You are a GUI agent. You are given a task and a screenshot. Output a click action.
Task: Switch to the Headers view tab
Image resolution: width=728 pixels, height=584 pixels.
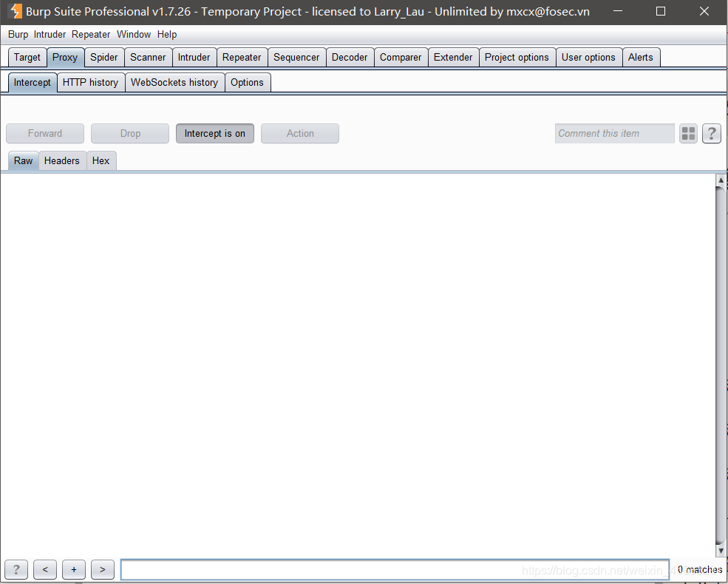pyautogui.click(x=62, y=161)
